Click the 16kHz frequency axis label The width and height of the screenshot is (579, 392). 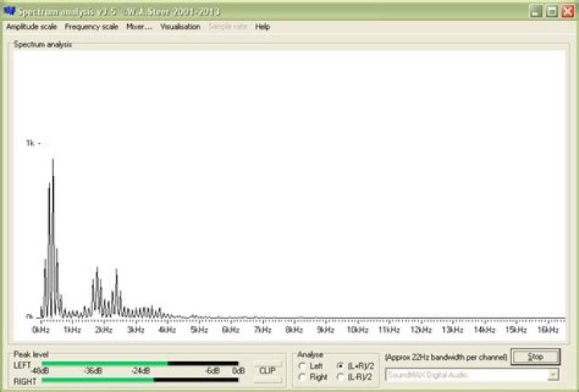click(x=548, y=329)
